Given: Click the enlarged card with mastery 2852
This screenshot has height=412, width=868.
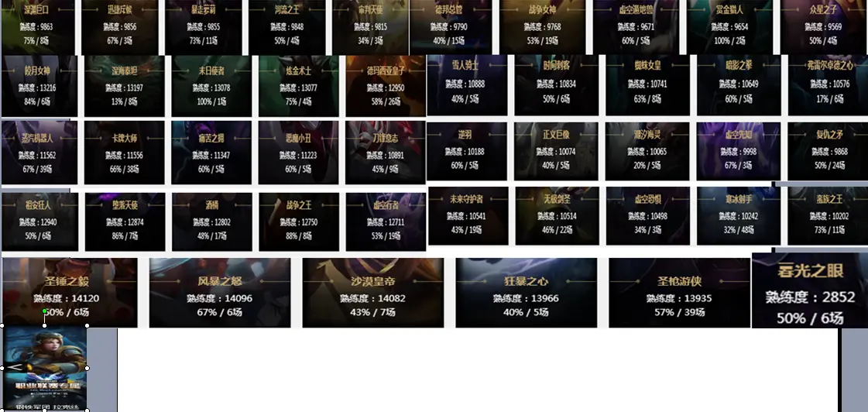Looking at the screenshot, I should [809, 290].
